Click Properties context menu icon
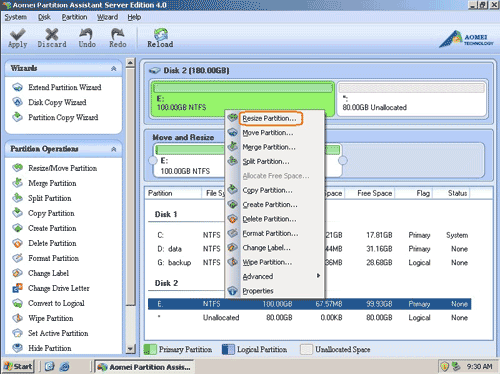This screenshot has width=500, height=374. [x=232, y=291]
